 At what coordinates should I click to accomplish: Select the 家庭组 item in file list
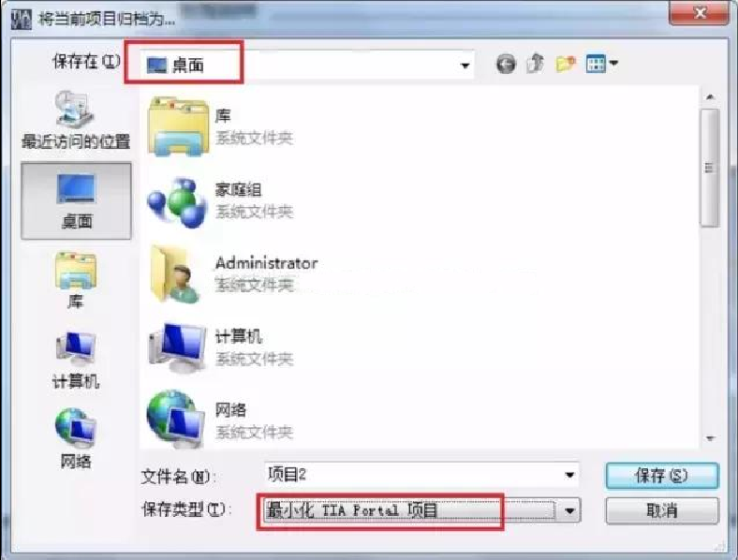(x=221, y=201)
